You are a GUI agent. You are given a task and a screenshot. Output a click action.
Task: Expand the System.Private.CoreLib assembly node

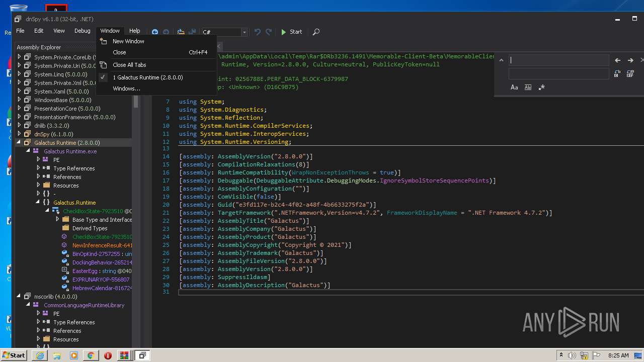(20, 57)
